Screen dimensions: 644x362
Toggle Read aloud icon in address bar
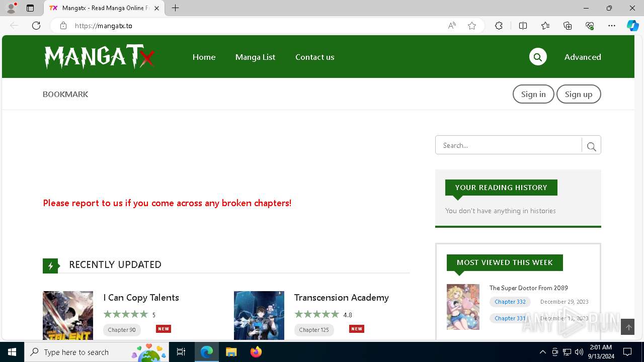click(x=452, y=26)
